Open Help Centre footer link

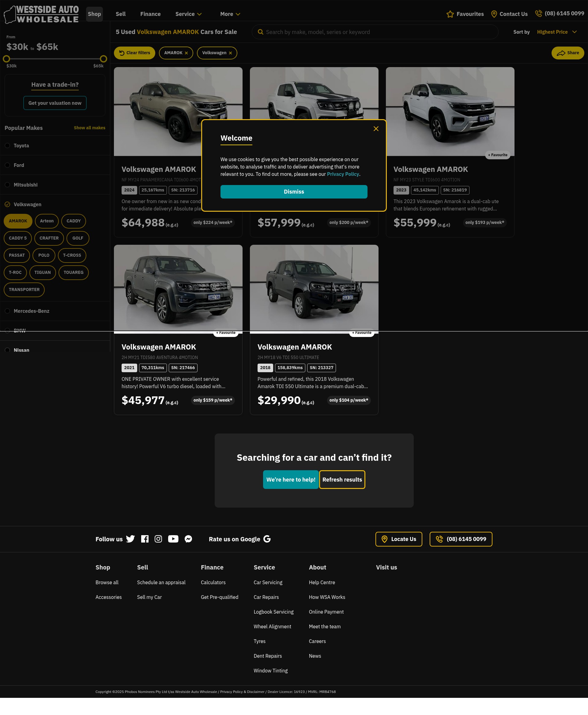point(322,582)
